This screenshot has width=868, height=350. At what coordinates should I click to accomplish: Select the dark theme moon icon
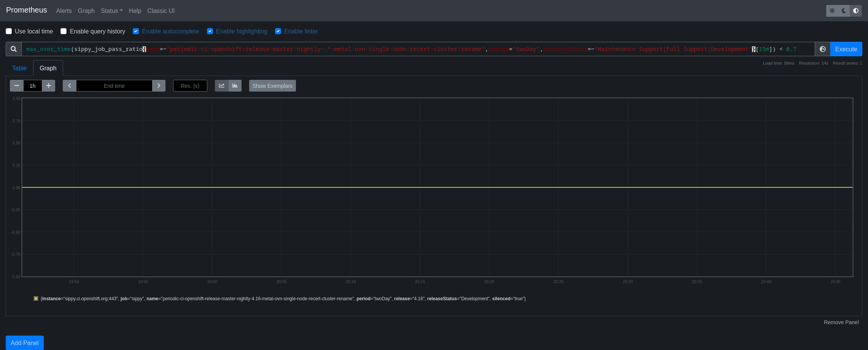(844, 11)
